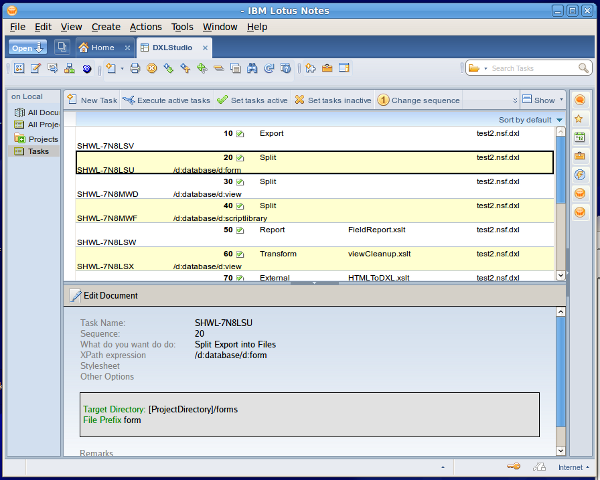Open the star Favorites icon in right sidebar

click(579, 119)
